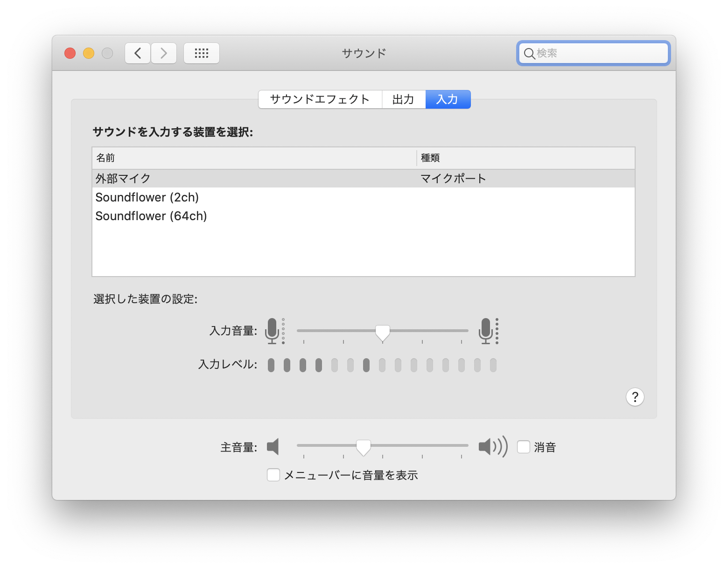Viewport: 728px width, 569px height.
Task: Switch to the 出力 tab
Action: pos(403,99)
